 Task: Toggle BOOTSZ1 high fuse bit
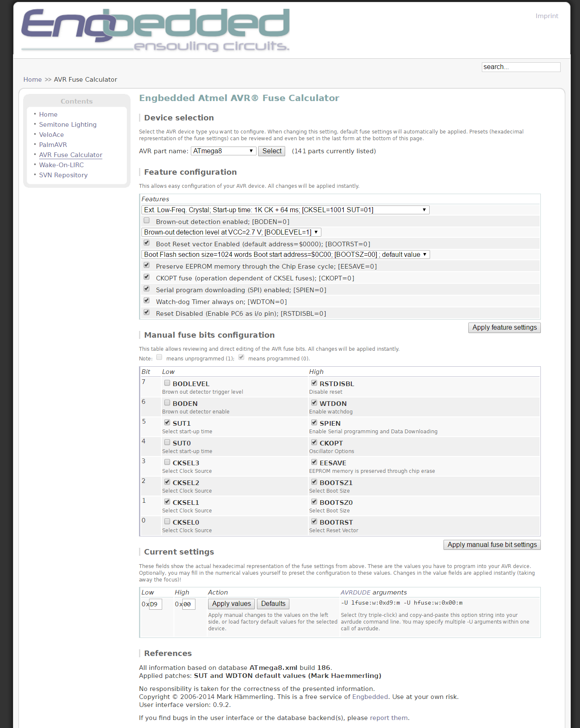click(314, 482)
